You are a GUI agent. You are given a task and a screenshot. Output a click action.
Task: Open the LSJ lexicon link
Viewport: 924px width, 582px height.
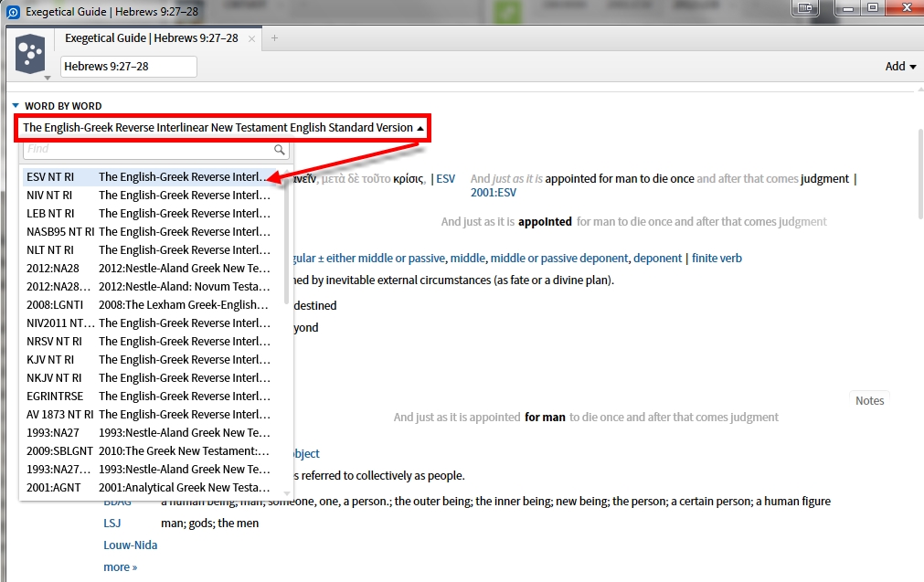click(x=112, y=524)
